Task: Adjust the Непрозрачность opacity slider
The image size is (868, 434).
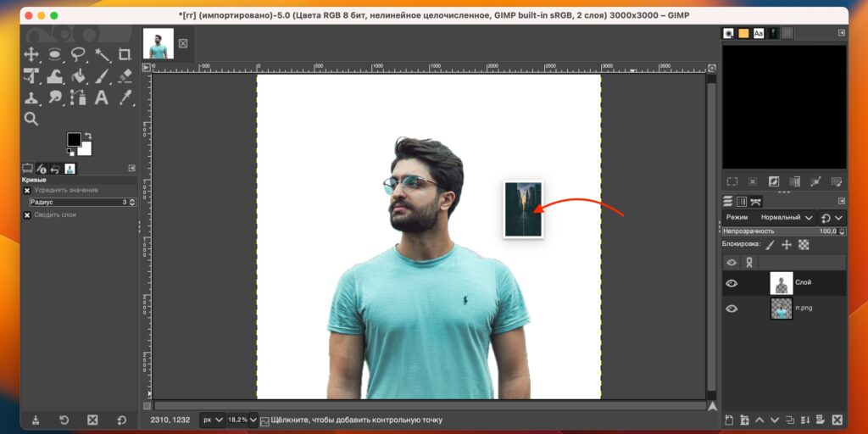Action: pos(784,231)
